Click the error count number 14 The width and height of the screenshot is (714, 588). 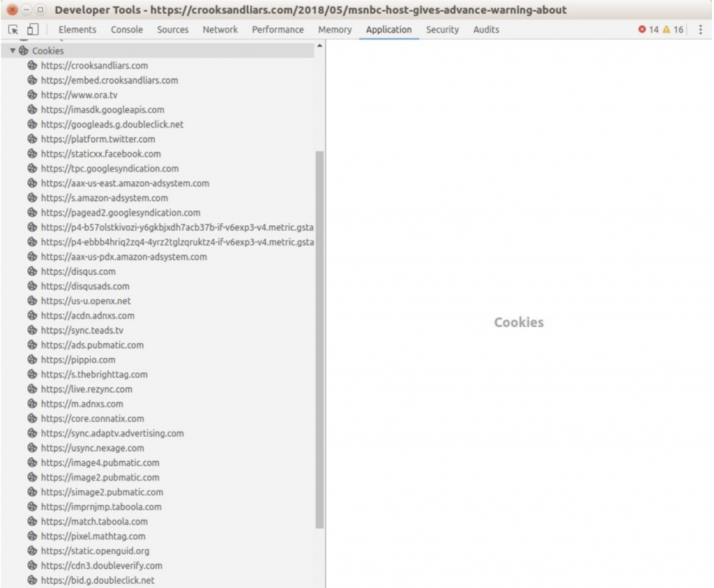click(654, 29)
